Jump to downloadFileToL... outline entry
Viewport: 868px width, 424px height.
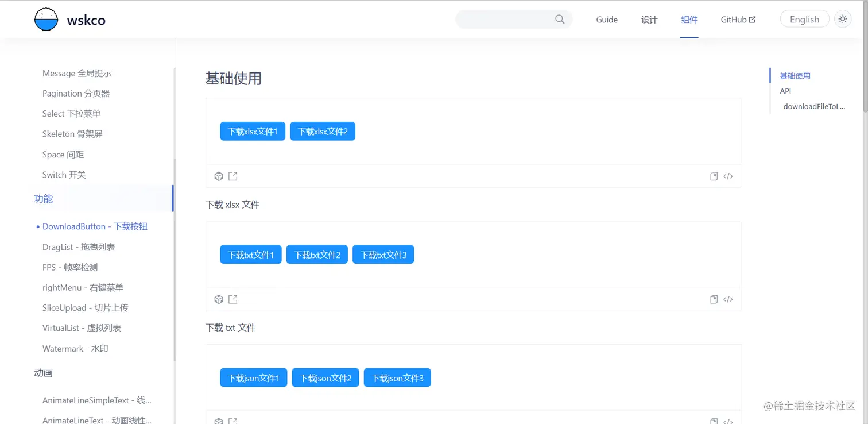pyautogui.click(x=814, y=106)
